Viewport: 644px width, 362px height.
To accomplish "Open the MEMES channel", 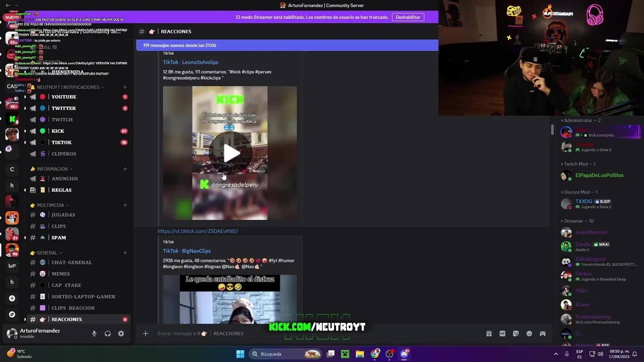I will (x=60, y=274).
